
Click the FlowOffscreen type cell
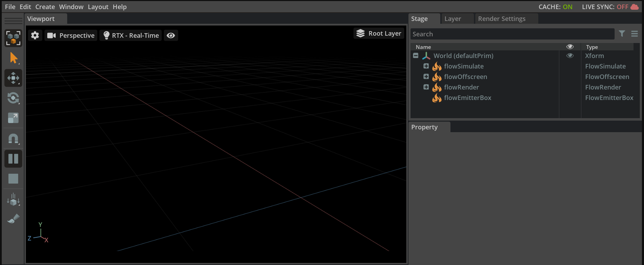(x=607, y=77)
